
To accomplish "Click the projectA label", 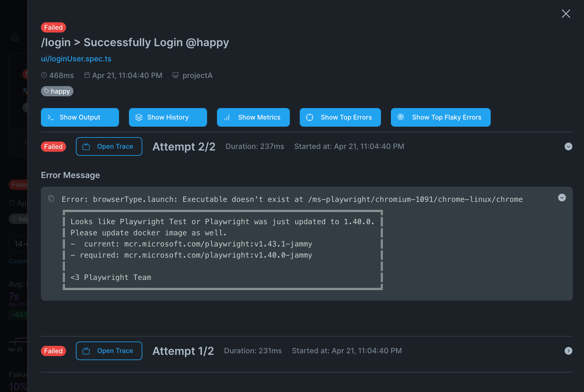I will [x=197, y=76].
